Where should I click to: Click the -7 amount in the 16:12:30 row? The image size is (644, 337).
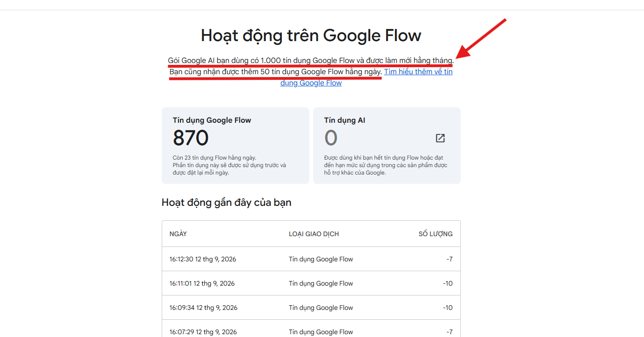449,259
